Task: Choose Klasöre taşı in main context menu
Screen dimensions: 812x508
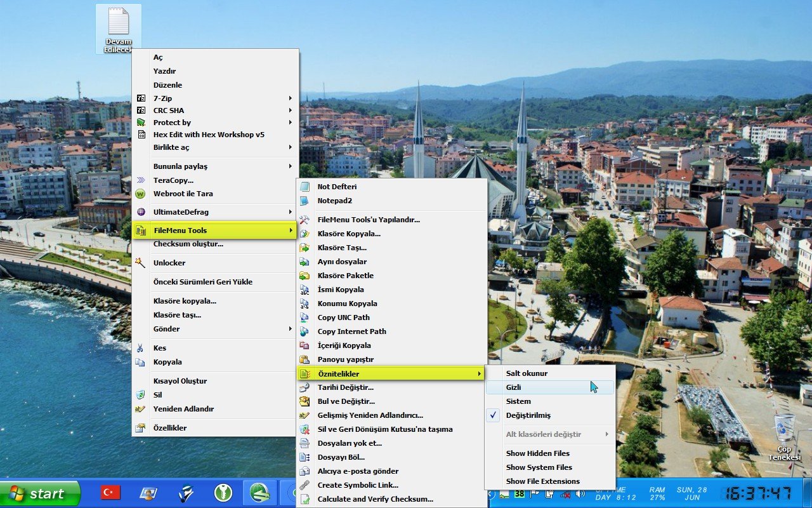Action: coord(215,315)
